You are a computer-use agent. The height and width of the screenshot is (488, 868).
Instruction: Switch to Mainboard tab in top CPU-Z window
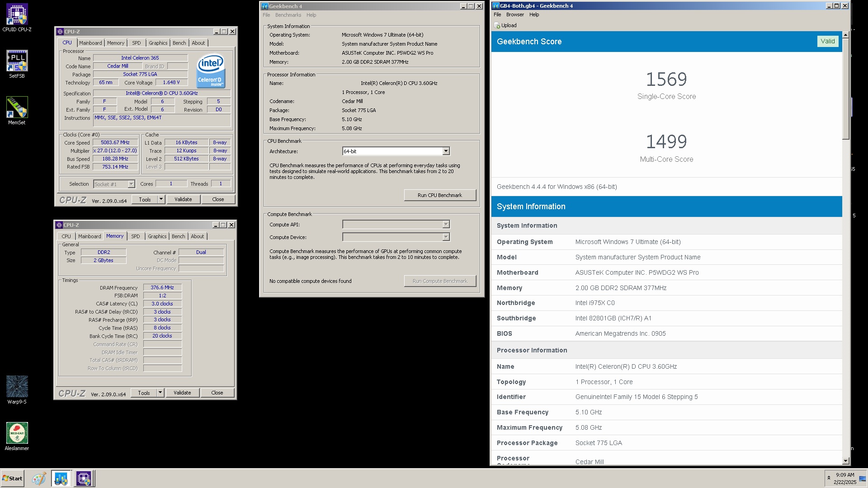(90, 43)
